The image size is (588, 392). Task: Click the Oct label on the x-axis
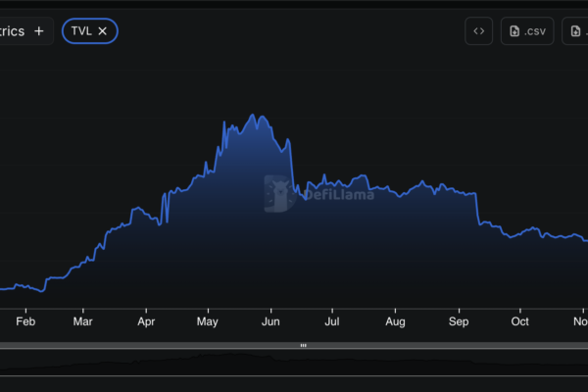click(x=520, y=321)
